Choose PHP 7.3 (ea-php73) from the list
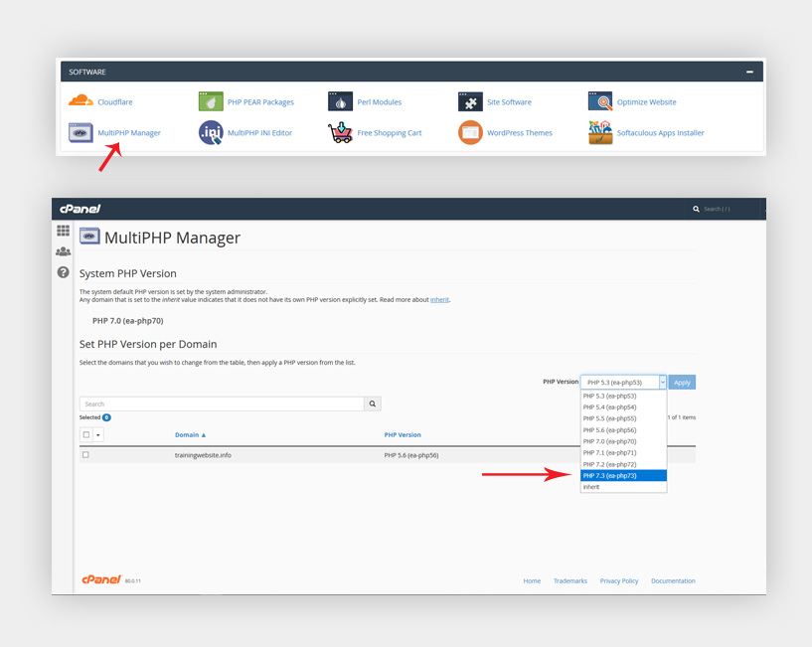This screenshot has height=647, width=812. coord(623,476)
